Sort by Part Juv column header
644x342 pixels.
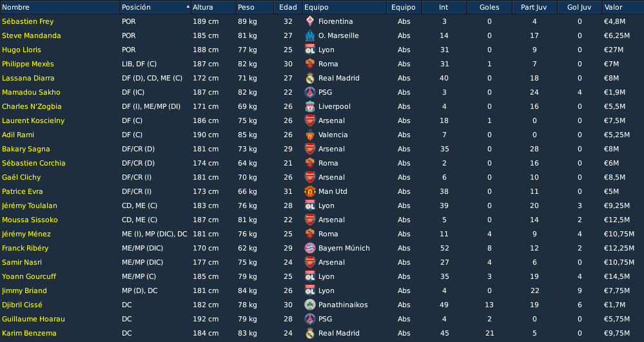coord(534,7)
